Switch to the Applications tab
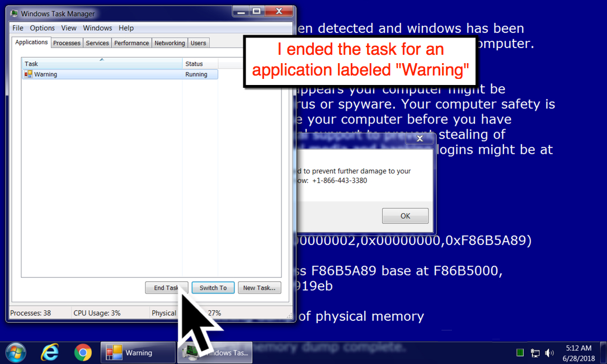Image resolution: width=607 pixels, height=364 pixels. (x=31, y=42)
